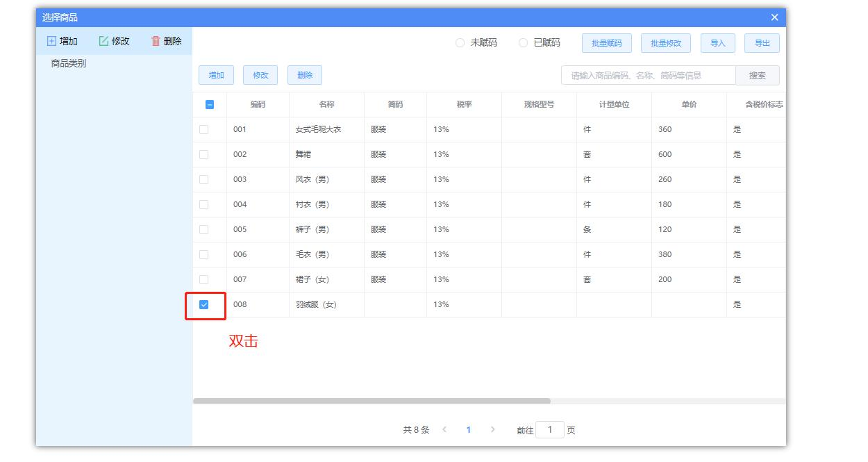The height and width of the screenshot is (462, 868).
Task: Select the 未赋码 radio button
Action: pos(460,43)
